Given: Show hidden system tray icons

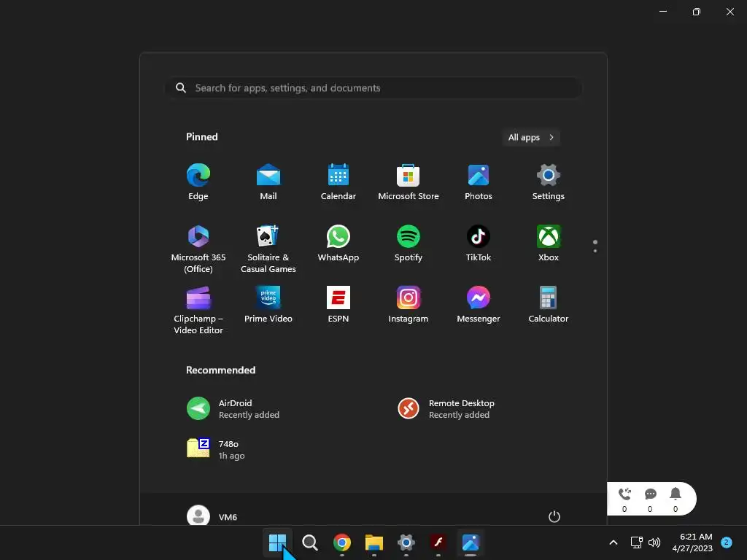Looking at the screenshot, I should pyautogui.click(x=614, y=542).
